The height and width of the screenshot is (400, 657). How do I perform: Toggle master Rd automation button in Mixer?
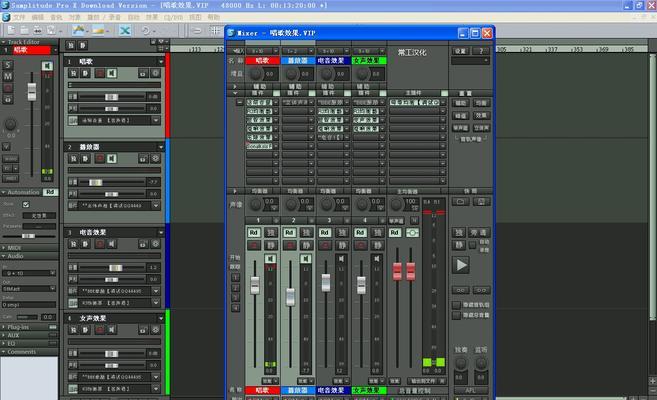(395, 232)
